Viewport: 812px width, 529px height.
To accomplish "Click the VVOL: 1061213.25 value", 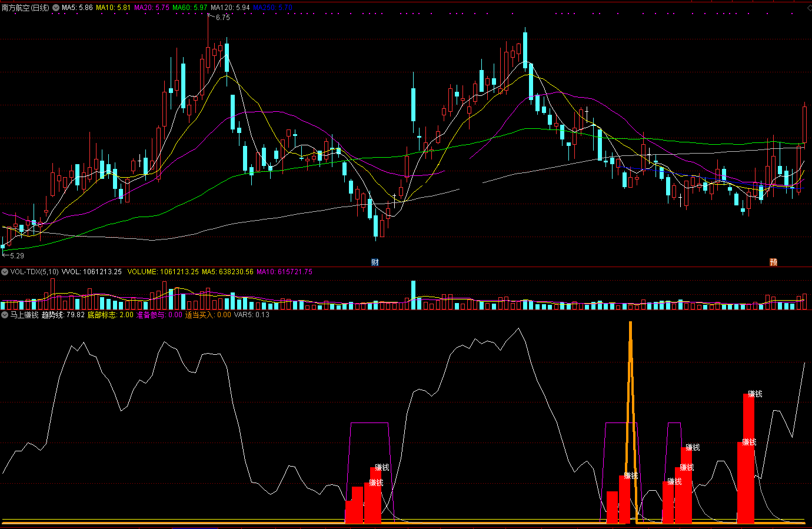I will [x=91, y=272].
